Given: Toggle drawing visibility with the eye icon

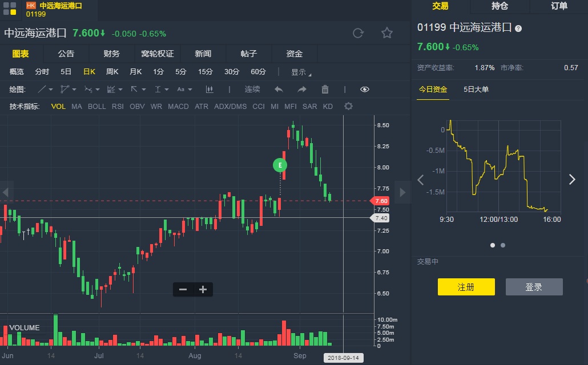Looking at the screenshot, I should [365, 90].
